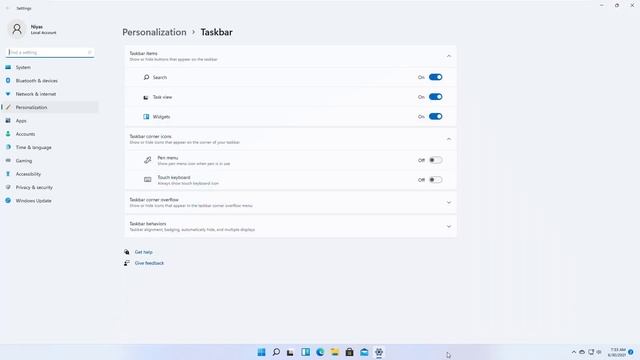Collapse the Taskbar items section
The height and width of the screenshot is (360, 640).
(x=449, y=56)
